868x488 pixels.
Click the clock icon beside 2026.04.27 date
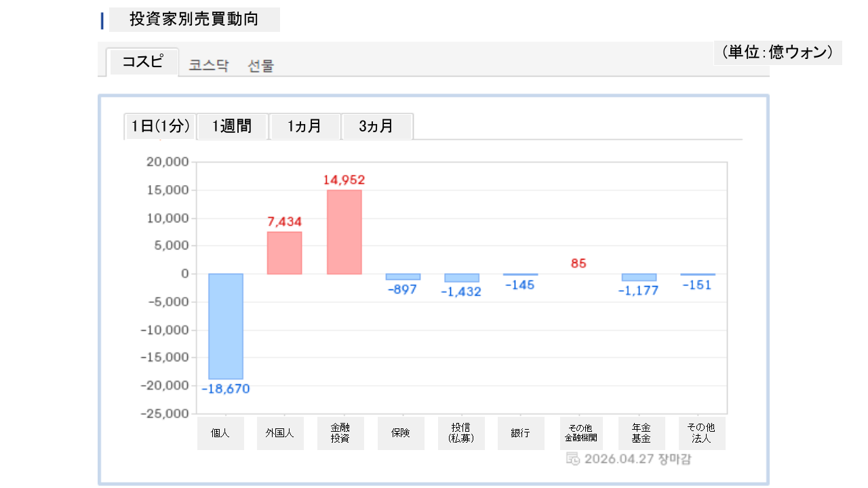572,459
